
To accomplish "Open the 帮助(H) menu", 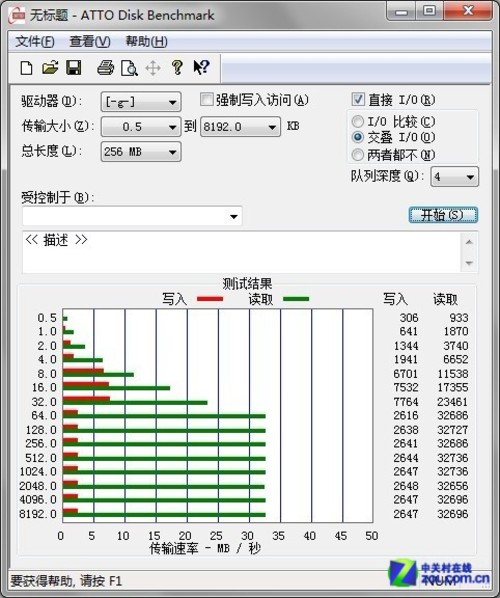I will [x=147, y=42].
